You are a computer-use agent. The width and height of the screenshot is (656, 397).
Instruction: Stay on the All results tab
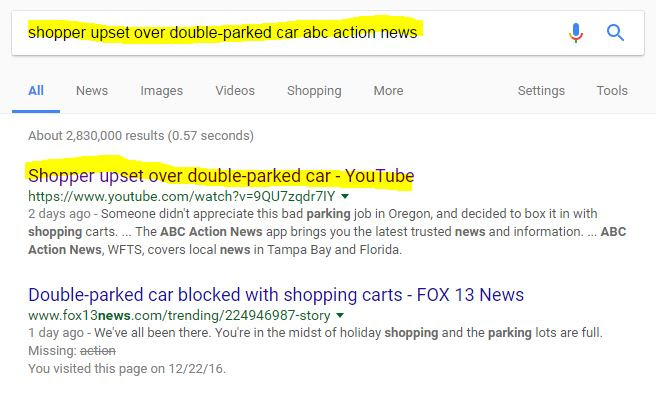coord(36,90)
